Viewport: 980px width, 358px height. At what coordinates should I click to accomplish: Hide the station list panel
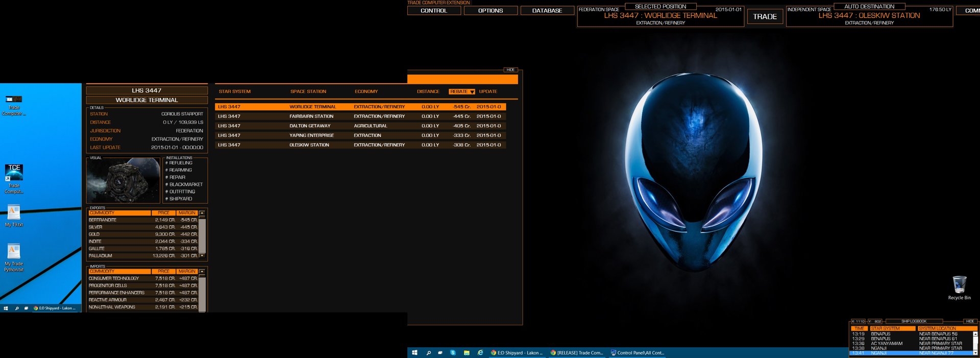[x=511, y=70]
